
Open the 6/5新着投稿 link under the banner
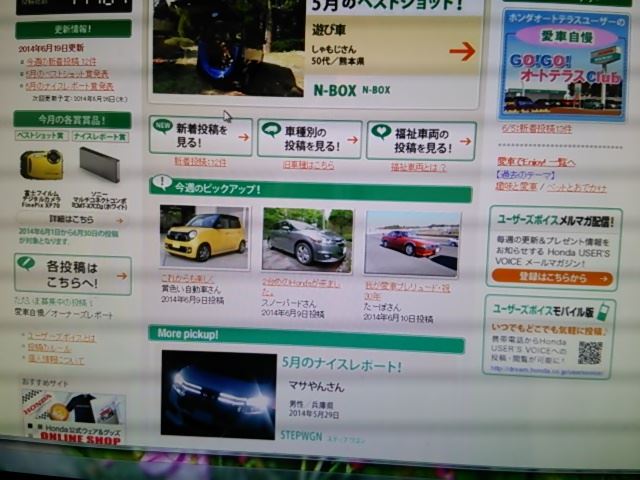click(537, 129)
